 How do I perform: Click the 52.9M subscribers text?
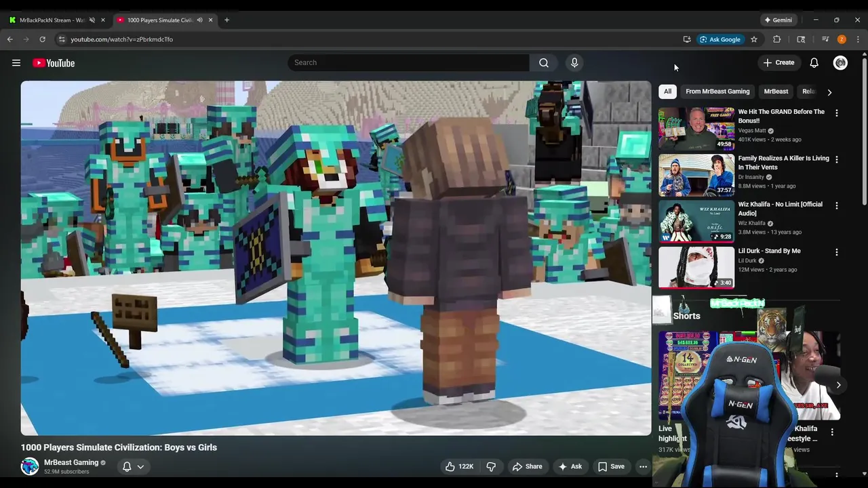pos(66,472)
